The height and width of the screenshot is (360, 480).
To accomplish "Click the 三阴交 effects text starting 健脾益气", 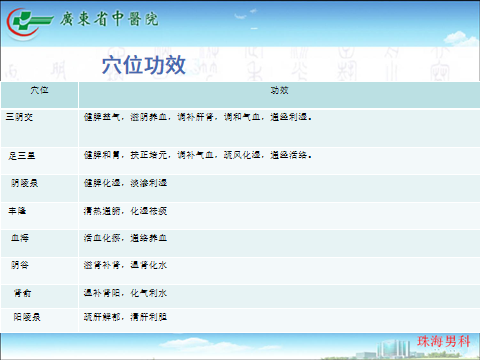I will point(198,117).
